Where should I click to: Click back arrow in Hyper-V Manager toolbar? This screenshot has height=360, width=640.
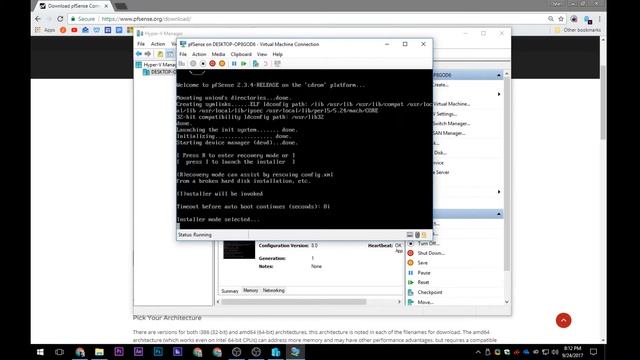139,54
